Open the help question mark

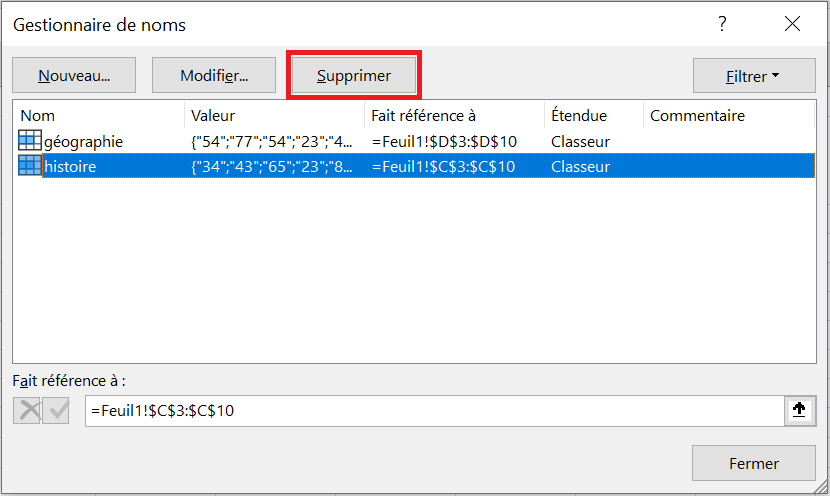point(722,24)
